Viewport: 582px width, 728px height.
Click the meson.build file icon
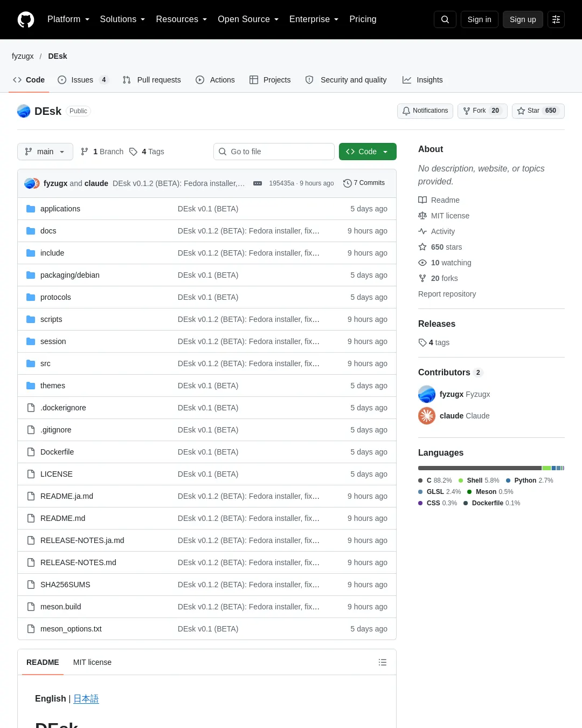tap(31, 607)
